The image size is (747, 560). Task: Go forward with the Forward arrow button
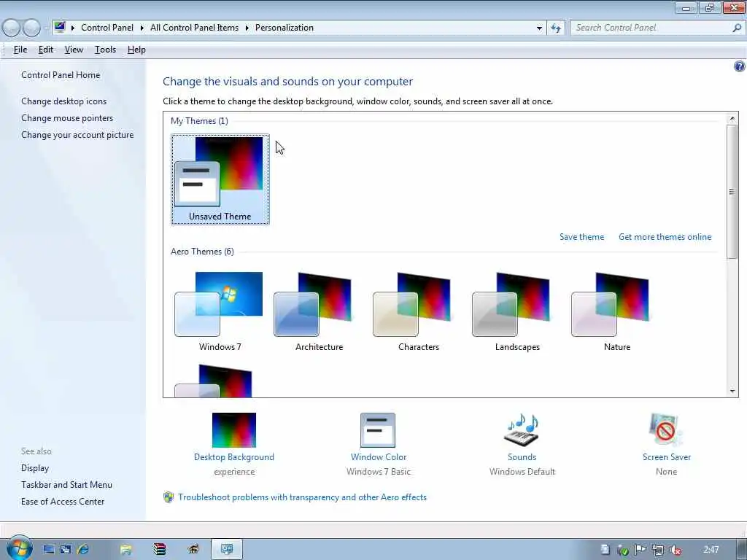tap(31, 28)
